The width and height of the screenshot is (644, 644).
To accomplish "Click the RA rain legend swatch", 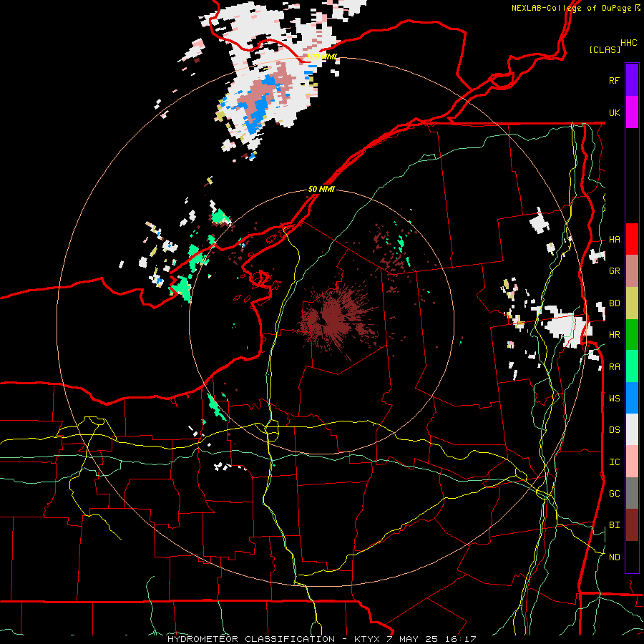I will point(632,366).
